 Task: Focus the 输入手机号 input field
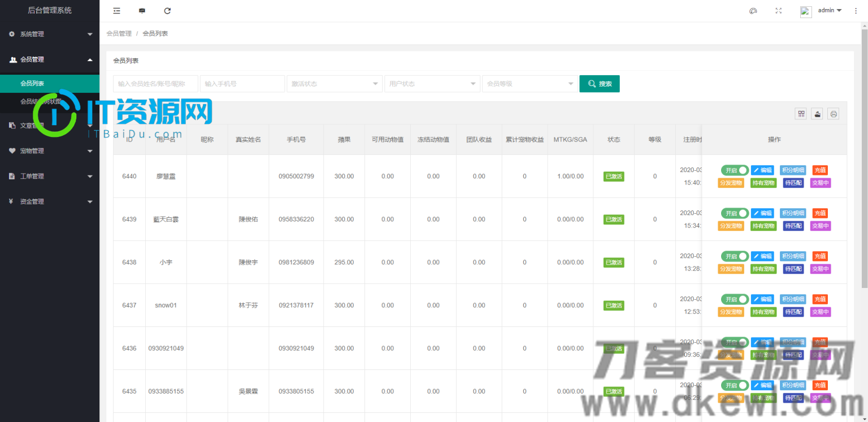point(242,84)
